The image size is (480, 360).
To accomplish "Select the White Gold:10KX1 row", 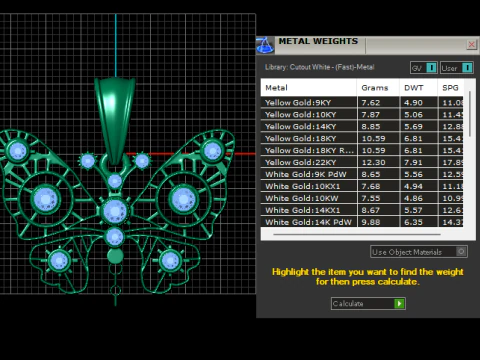I will click(x=362, y=186).
